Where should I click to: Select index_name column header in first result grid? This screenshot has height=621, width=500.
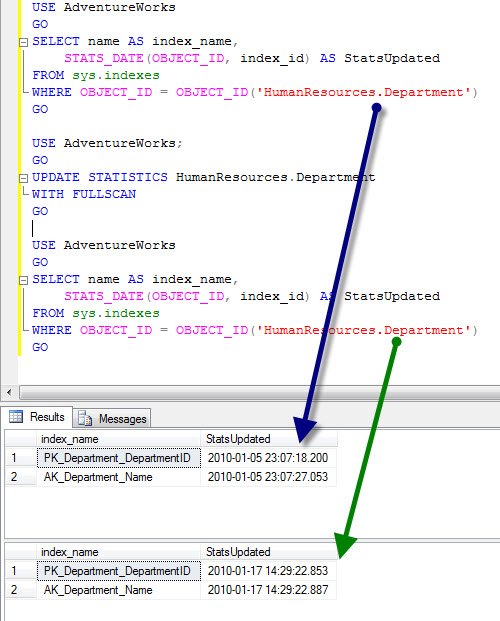pyautogui.click(x=118, y=439)
